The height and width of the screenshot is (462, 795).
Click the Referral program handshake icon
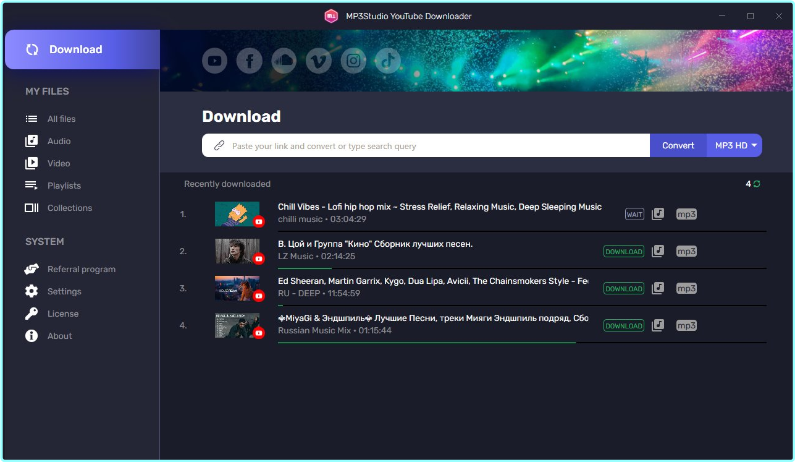31,269
